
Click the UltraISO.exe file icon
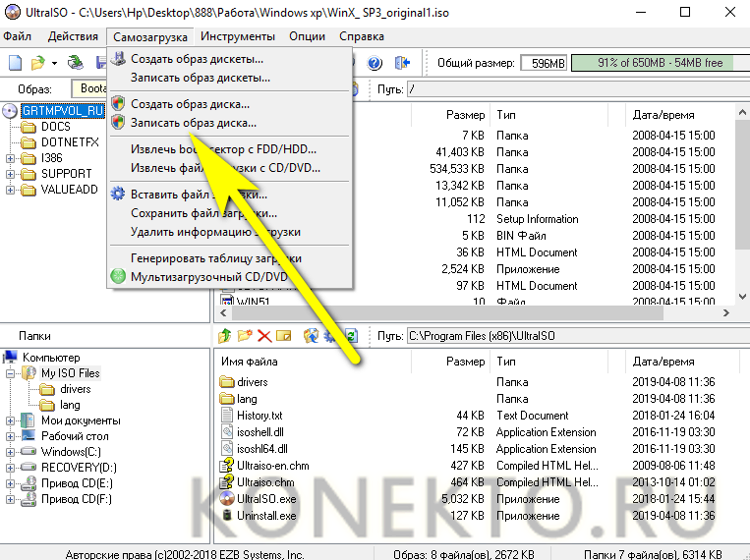[227, 499]
